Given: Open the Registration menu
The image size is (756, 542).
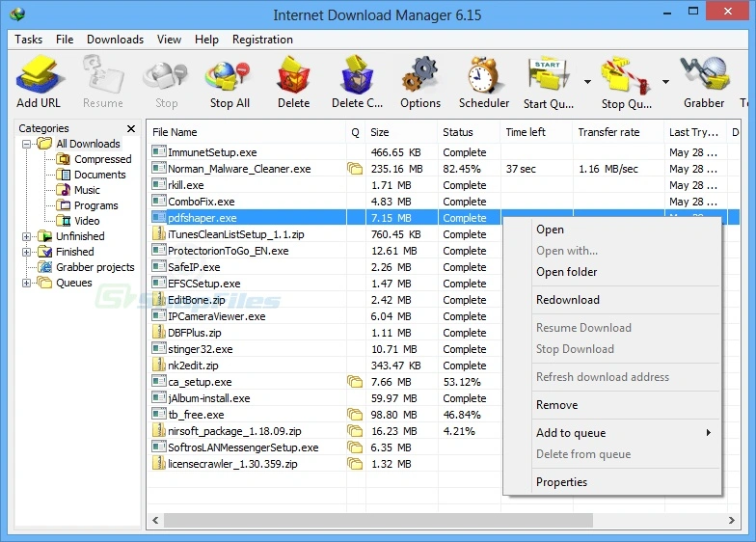Looking at the screenshot, I should tap(262, 39).
